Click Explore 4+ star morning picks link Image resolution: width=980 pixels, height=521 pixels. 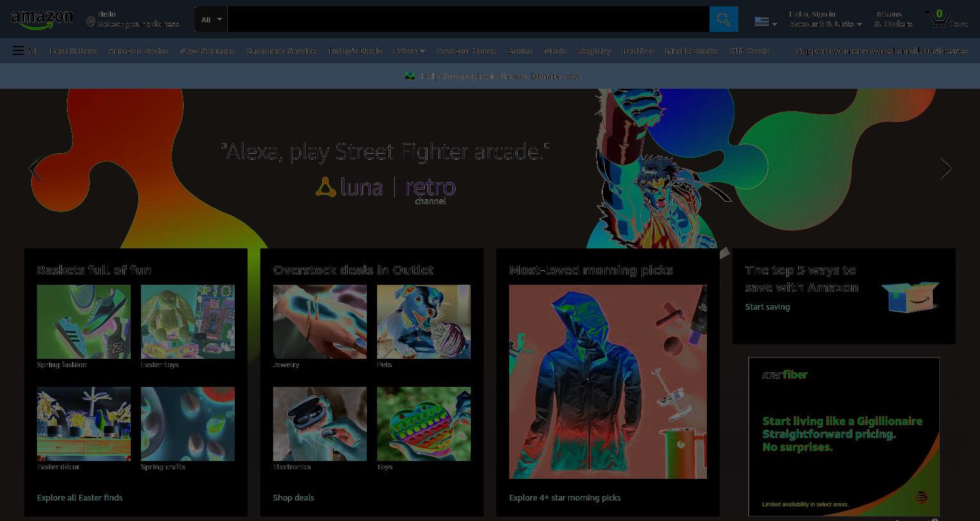(565, 497)
